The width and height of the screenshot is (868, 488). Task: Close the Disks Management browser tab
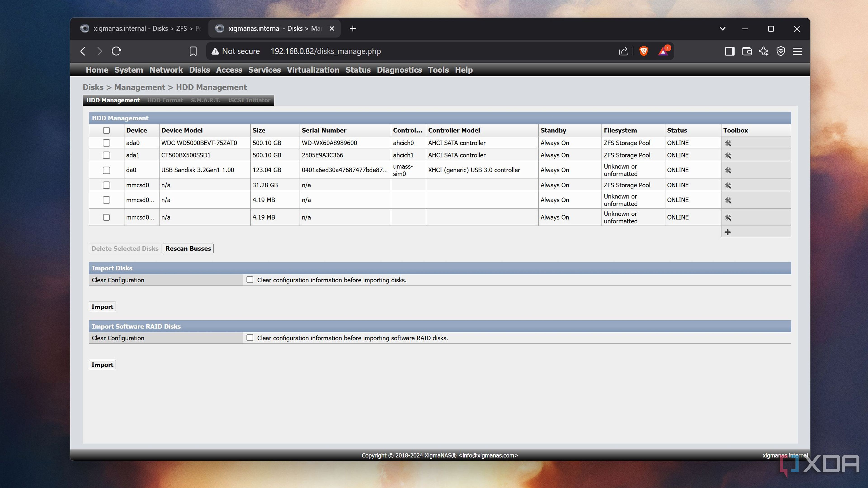pos(332,29)
